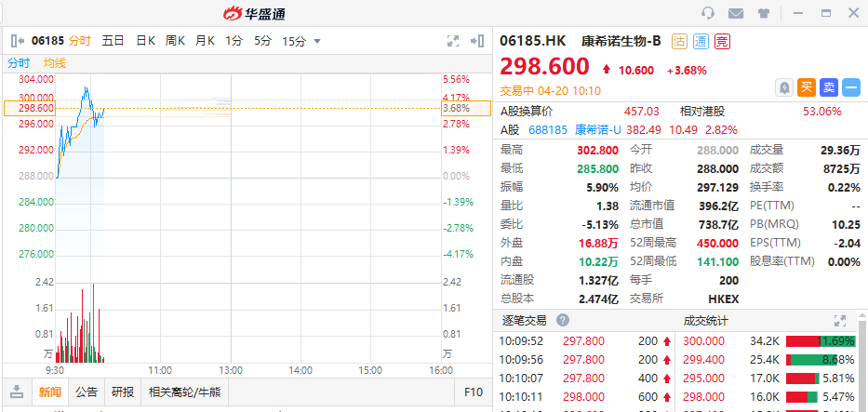Click the 总市值 value 738.7亿
This screenshot has height=412, width=868.
pos(718,224)
